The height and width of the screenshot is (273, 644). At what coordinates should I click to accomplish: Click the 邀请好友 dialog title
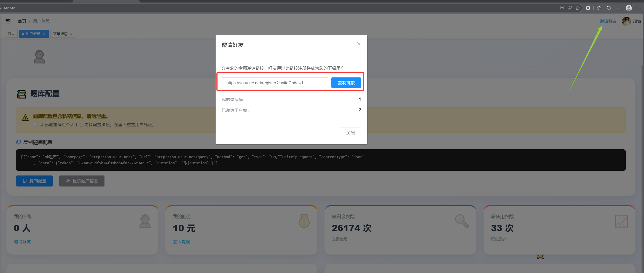232,45
